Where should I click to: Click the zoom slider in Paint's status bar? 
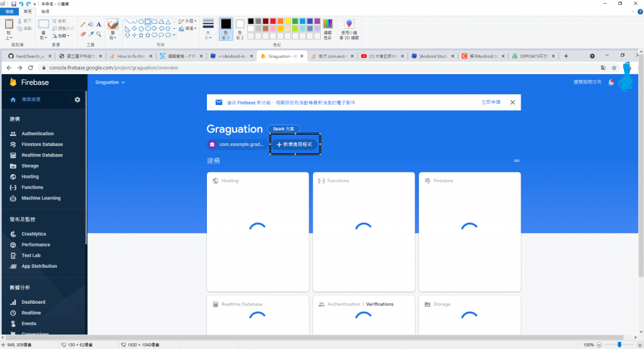coord(619,345)
